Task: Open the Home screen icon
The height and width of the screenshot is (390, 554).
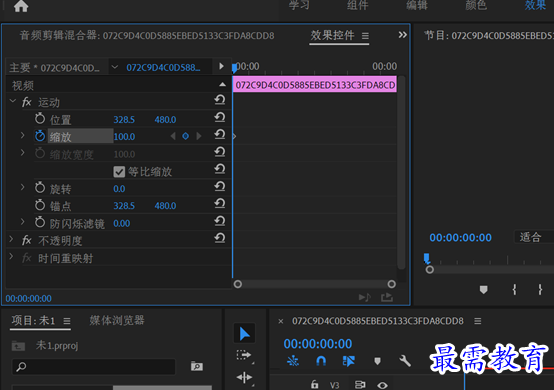Action: click(21, 6)
